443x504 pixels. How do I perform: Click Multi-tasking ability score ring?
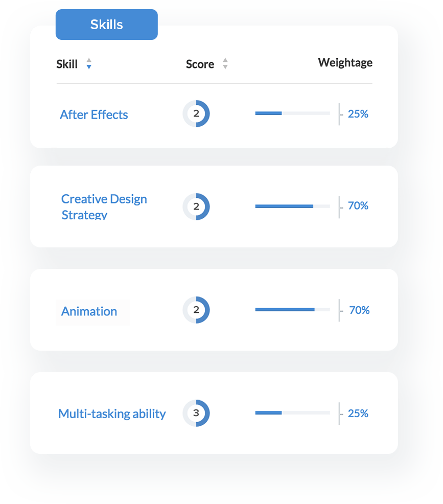[196, 413]
